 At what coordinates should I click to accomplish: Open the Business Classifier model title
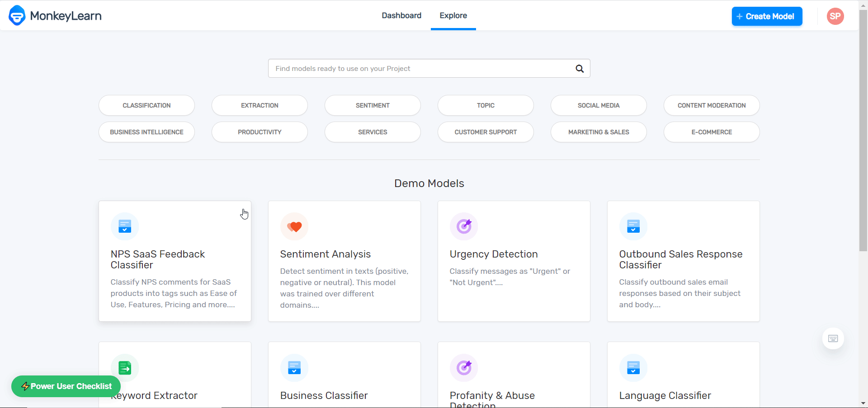[324, 396]
